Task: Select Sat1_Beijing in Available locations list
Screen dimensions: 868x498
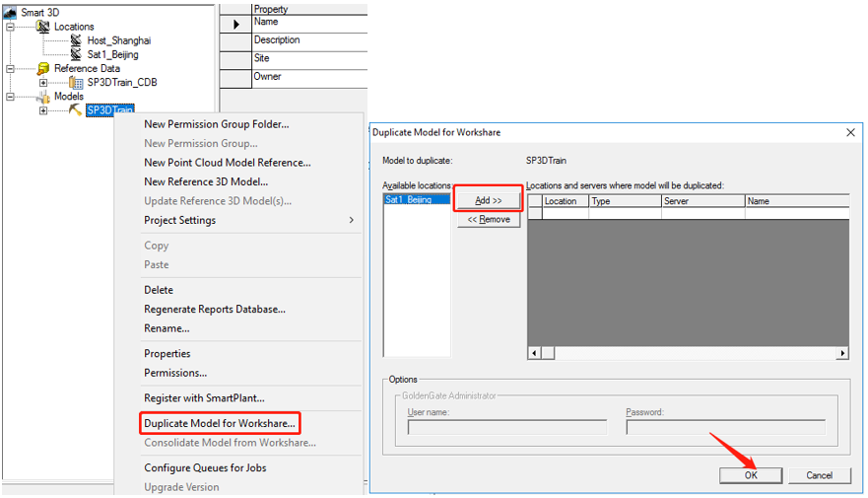Action: (x=408, y=200)
